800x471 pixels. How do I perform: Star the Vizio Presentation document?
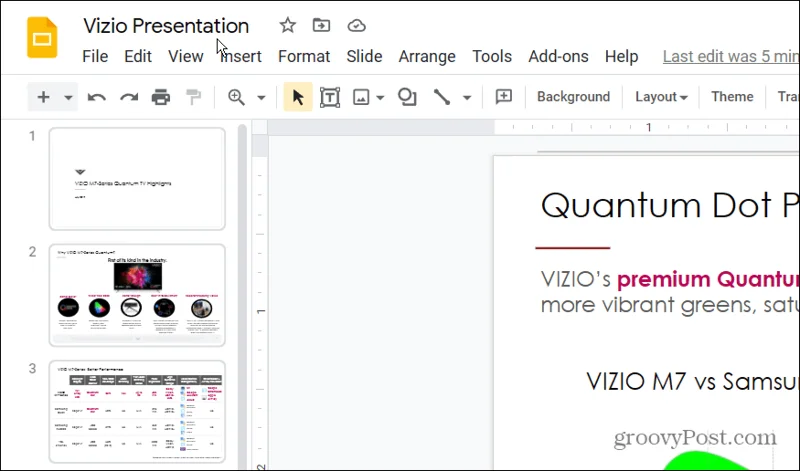coord(288,25)
